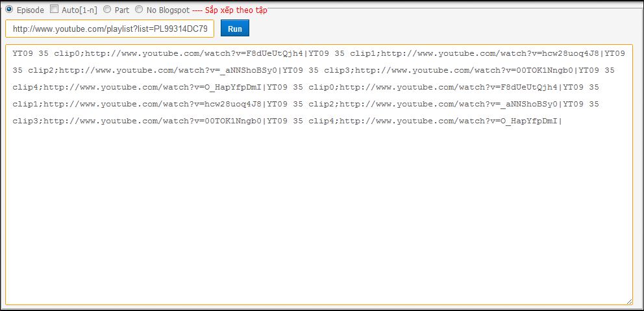The image size is (644, 311).
Task: Focus the YouTube playlist URL field
Action: click(x=110, y=29)
